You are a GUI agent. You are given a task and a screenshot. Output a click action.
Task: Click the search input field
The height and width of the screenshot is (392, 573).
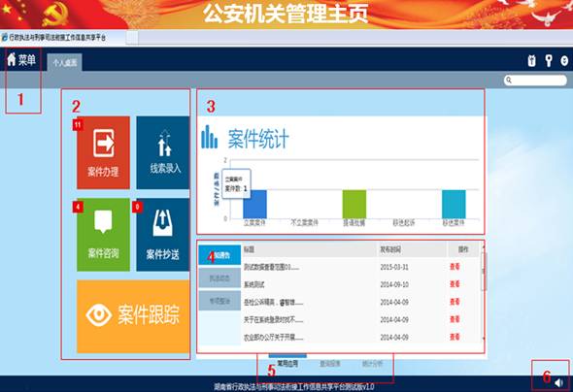pyautogui.click(x=535, y=80)
